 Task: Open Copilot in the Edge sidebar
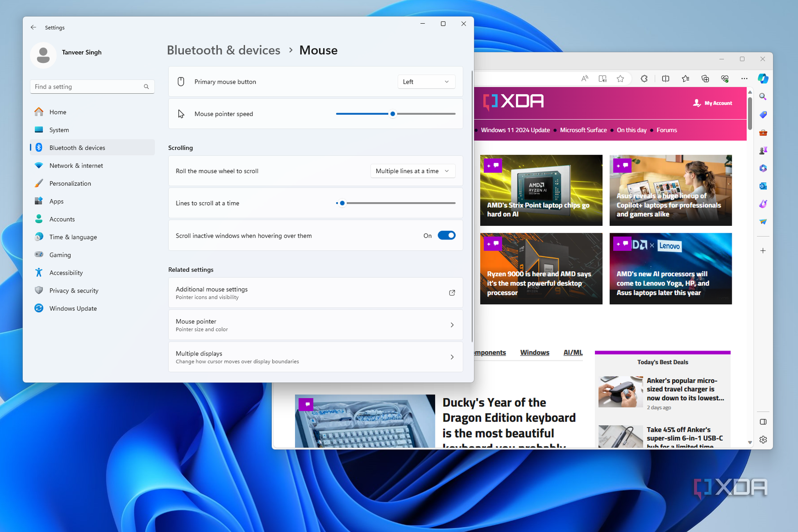pos(763,78)
